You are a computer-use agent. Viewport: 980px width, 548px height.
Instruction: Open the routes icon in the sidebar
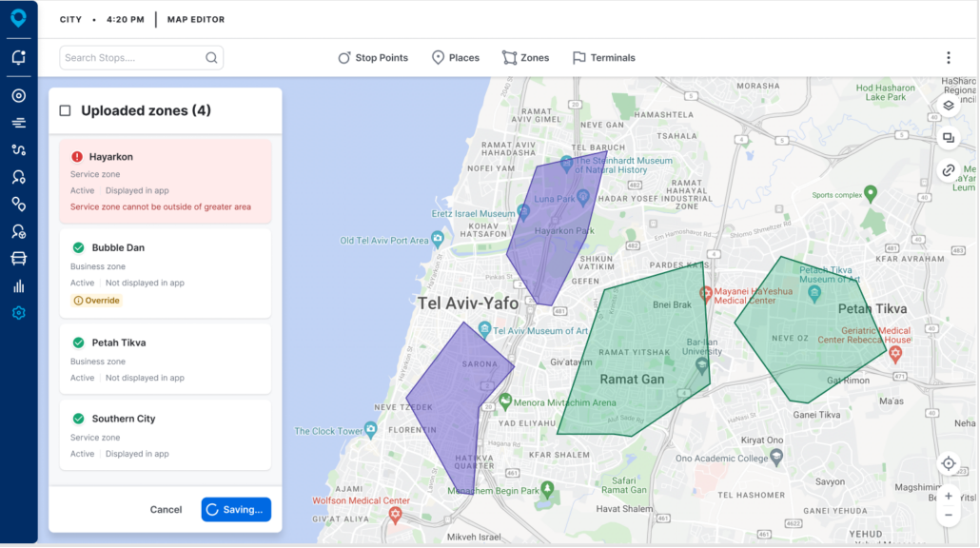(x=19, y=150)
